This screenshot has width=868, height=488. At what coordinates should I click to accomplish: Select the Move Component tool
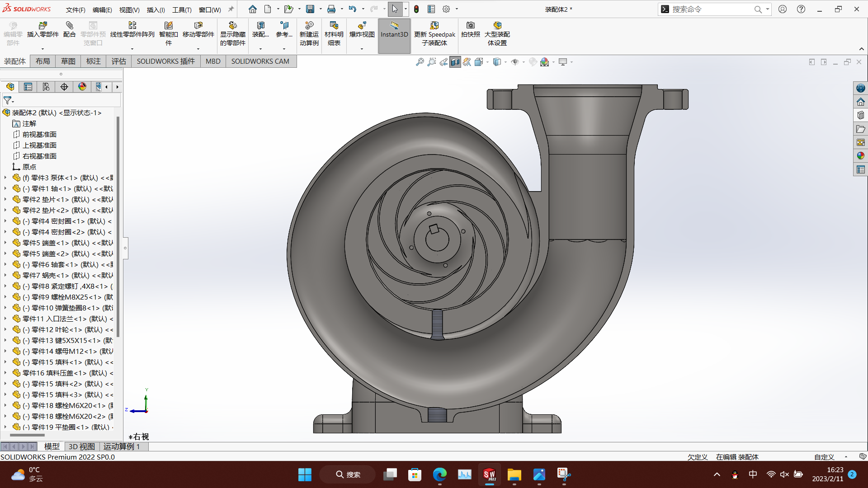click(198, 30)
